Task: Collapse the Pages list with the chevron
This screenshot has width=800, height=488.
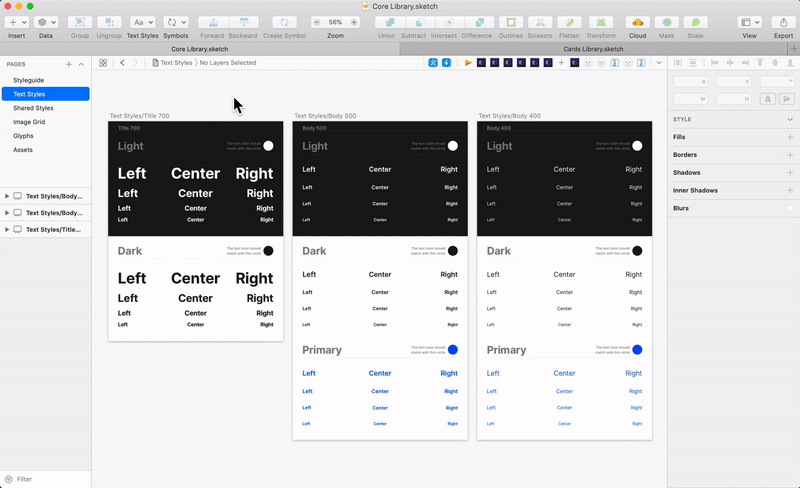Action: tap(81, 64)
